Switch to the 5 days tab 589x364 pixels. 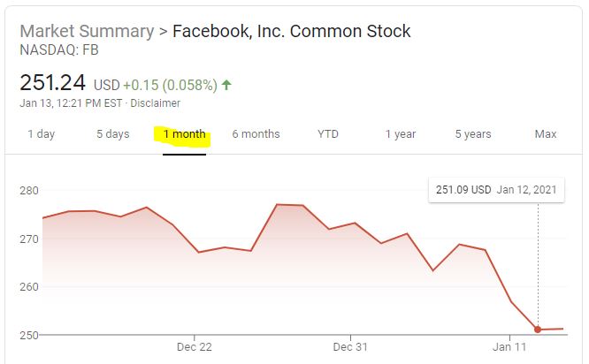[x=113, y=134]
